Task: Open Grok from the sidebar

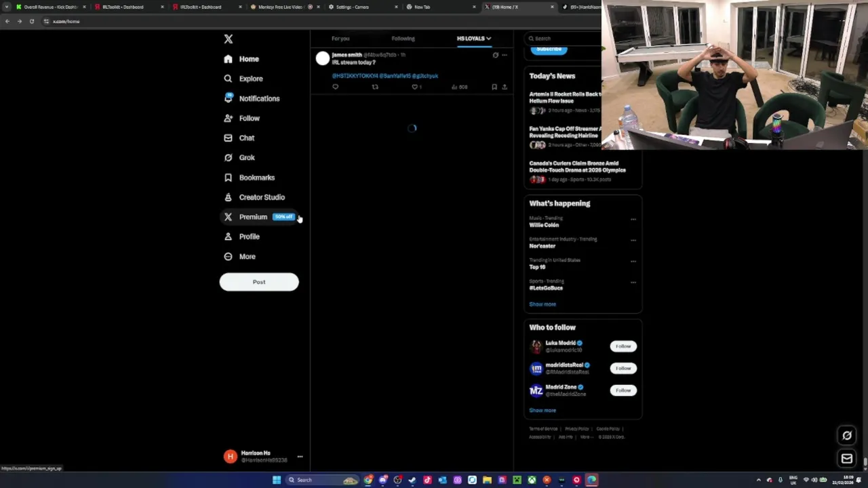Action: [239, 157]
